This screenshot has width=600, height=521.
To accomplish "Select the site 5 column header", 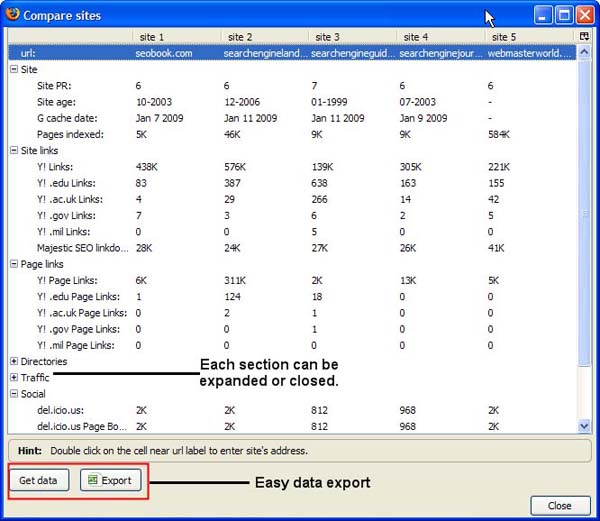I will 531,37.
